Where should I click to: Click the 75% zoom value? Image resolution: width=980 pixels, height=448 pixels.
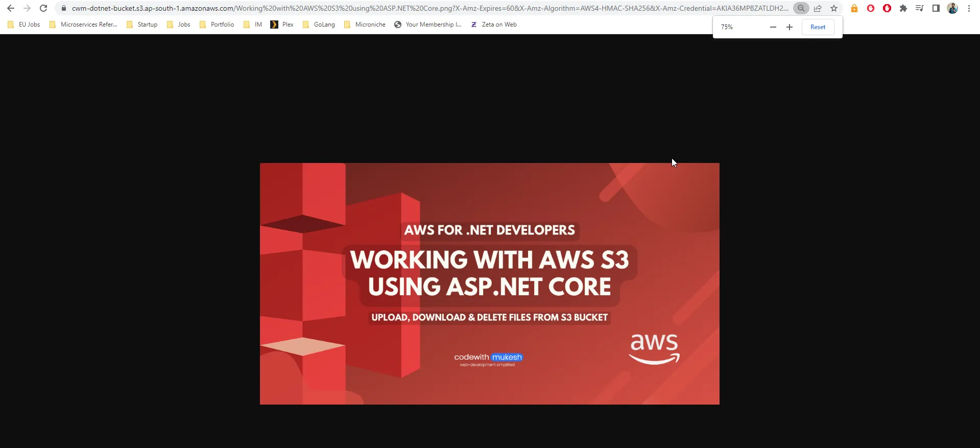[727, 27]
